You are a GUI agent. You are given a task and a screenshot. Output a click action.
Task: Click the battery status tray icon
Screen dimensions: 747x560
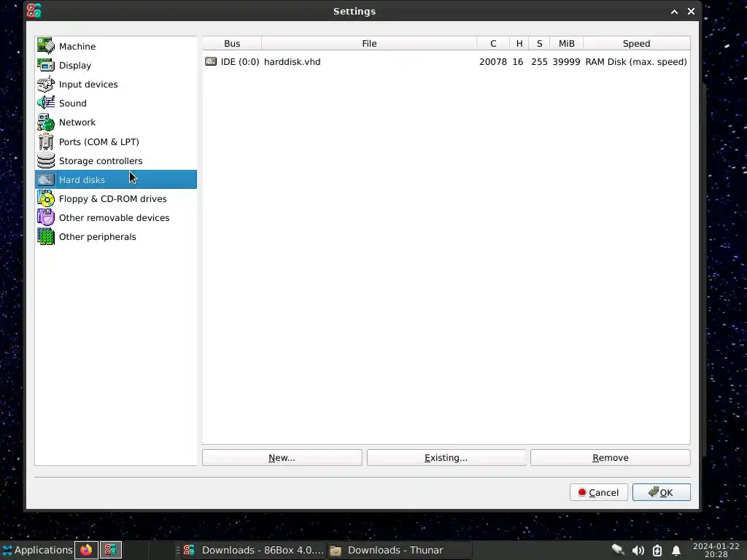657,551
